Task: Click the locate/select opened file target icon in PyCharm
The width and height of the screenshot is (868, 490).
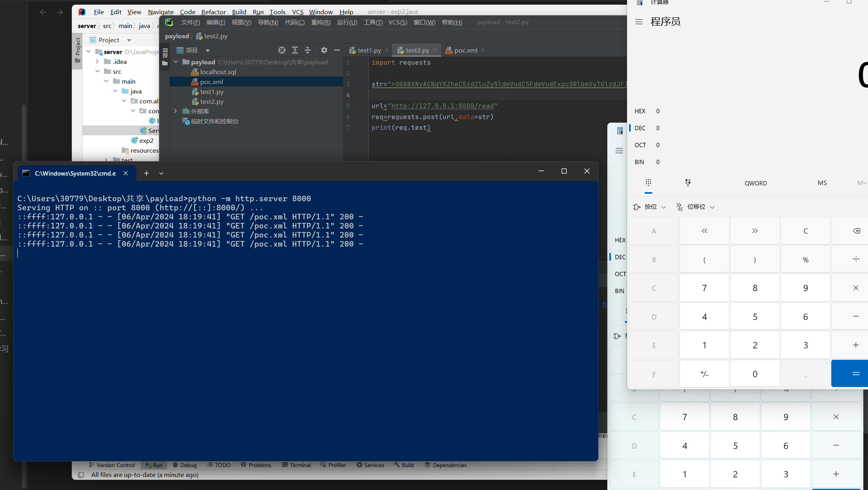Action: click(282, 50)
